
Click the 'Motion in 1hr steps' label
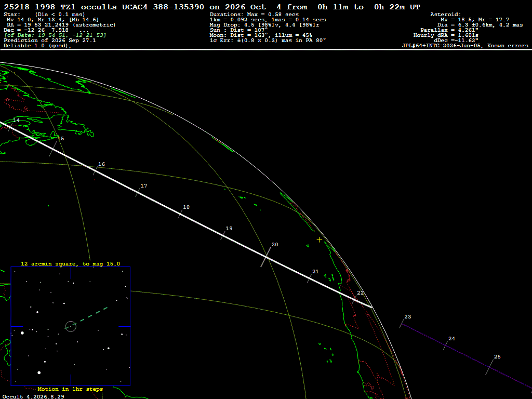[70, 389]
